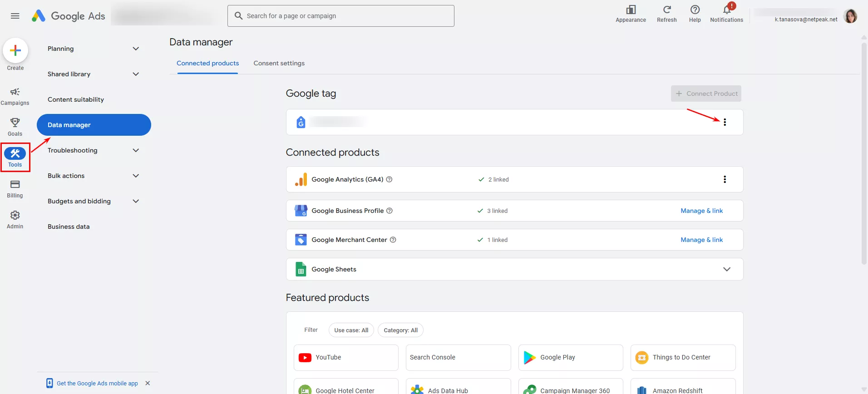Open Campaigns from the sidebar
The width and height of the screenshot is (868, 394).
15,97
